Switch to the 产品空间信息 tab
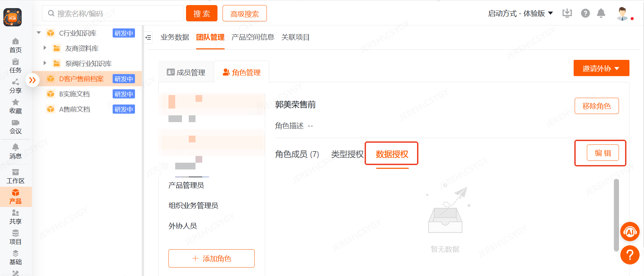Image resolution: width=644 pixels, height=276 pixels. coord(253,37)
